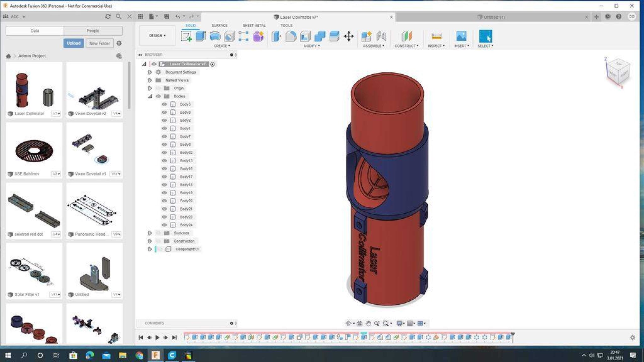The width and height of the screenshot is (644, 362).
Task: Toggle visibility of Body22
Action: (x=164, y=153)
